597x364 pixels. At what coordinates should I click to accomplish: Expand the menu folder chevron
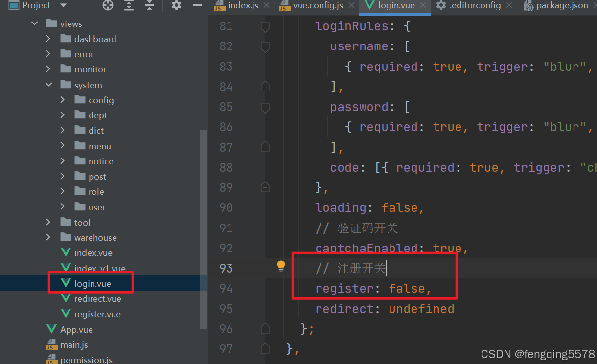pyautogui.click(x=62, y=146)
